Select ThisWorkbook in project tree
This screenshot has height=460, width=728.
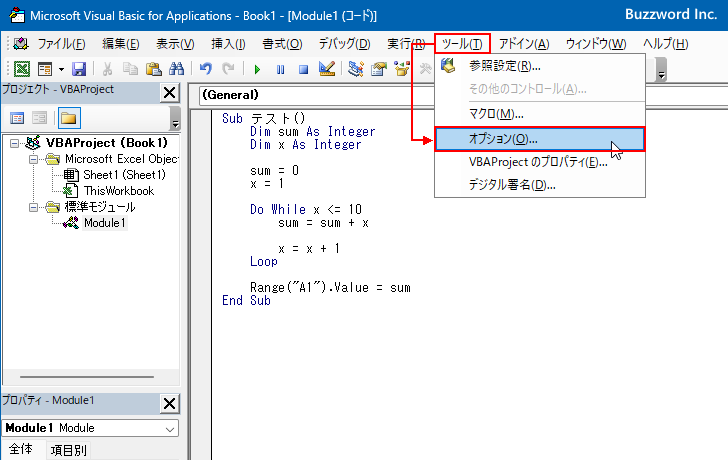pos(118,191)
